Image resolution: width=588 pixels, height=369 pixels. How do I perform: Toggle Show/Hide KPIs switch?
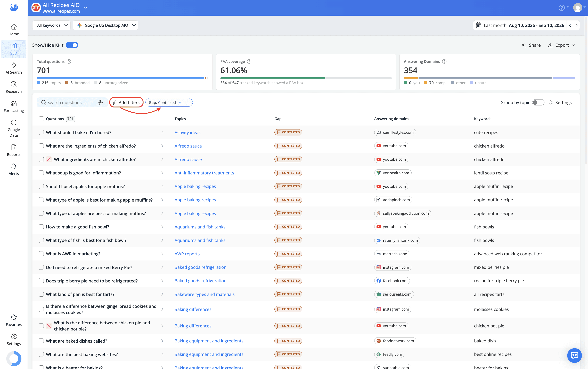[x=72, y=45]
